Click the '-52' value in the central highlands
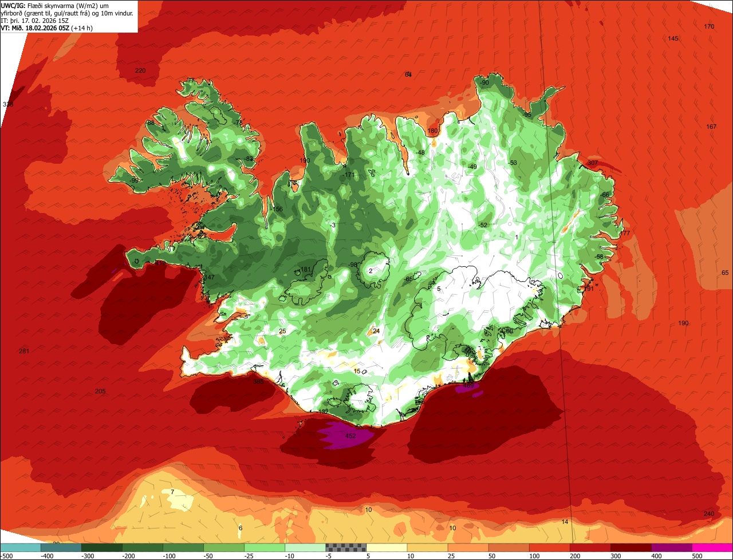 pyautogui.click(x=483, y=225)
